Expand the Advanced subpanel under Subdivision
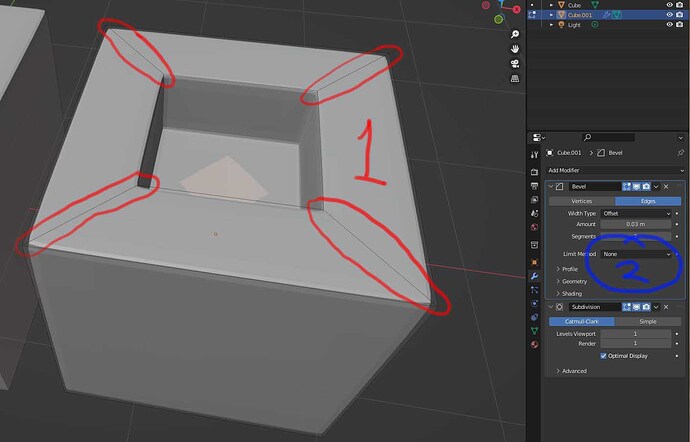Screen dimensions: 690x442 572,371
